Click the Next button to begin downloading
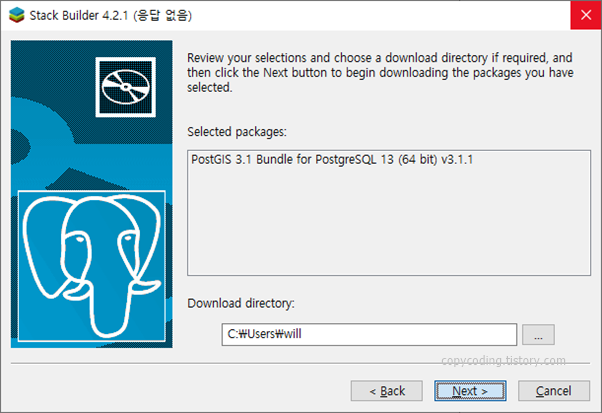Image resolution: width=602 pixels, height=413 pixels. pos(470,391)
